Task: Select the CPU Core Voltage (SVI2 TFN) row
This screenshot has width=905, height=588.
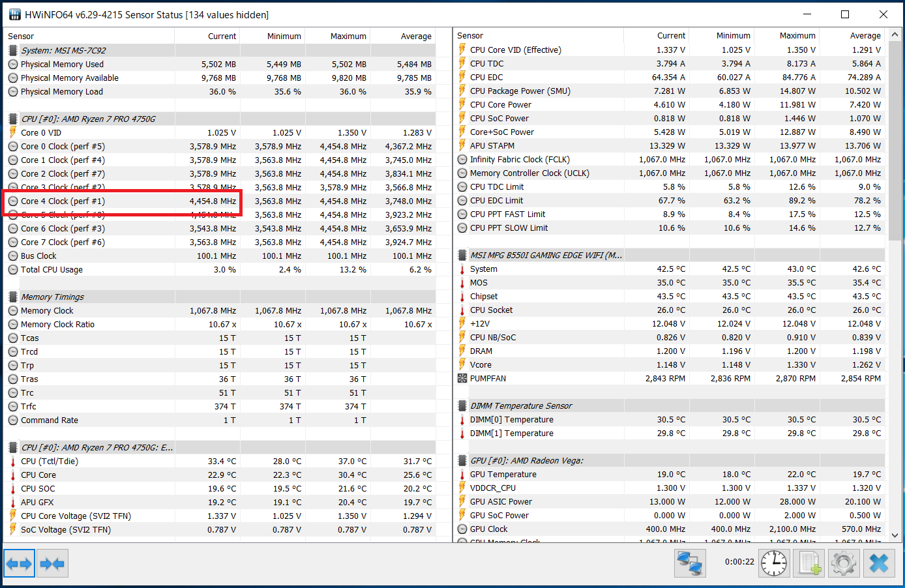Action: point(220,516)
